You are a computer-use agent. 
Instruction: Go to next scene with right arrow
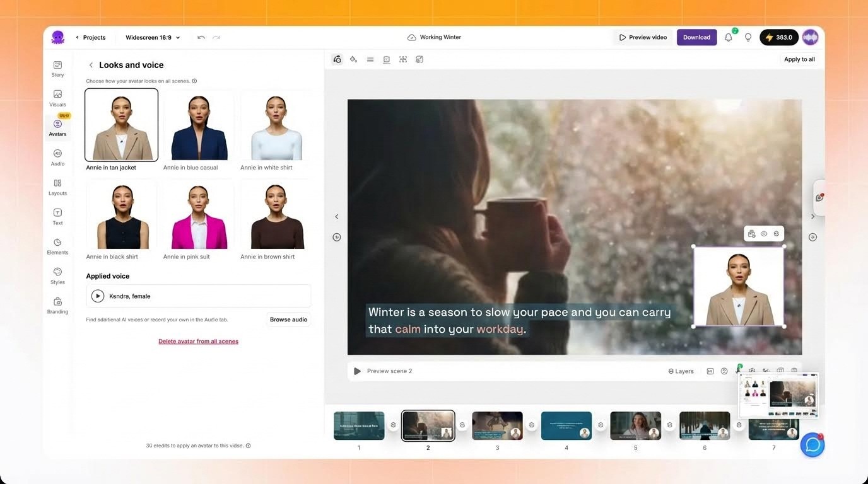[812, 216]
